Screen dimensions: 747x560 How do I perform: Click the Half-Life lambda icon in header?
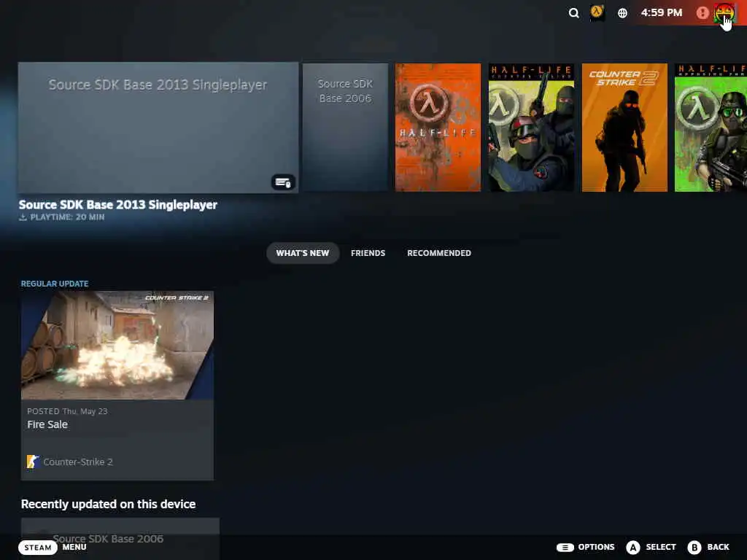click(597, 12)
